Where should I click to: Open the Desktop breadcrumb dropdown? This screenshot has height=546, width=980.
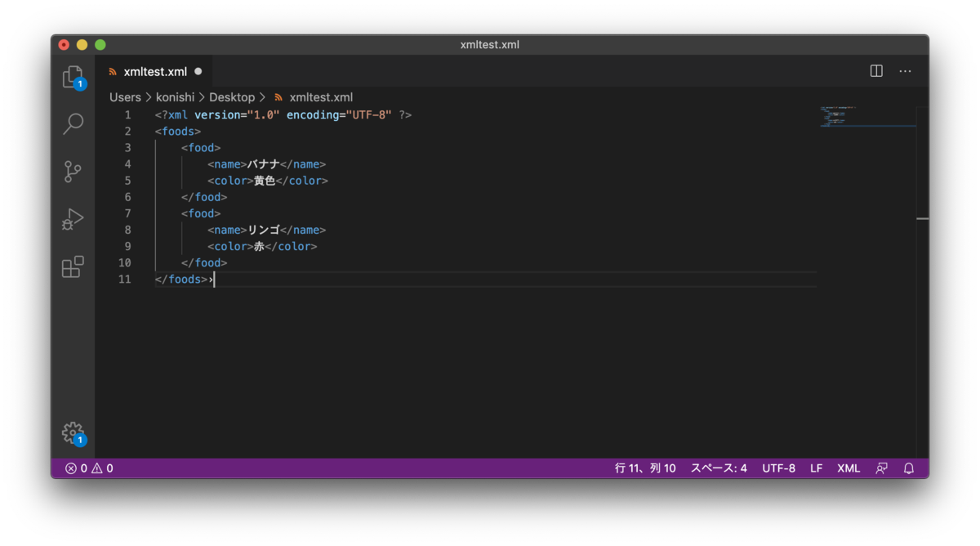(x=233, y=96)
